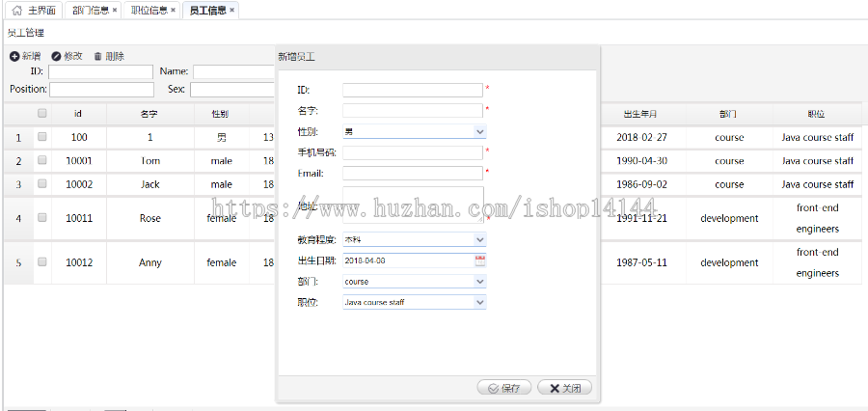The height and width of the screenshot is (411, 868).
Task: Click the Position search field
Action: coord(102,89)
